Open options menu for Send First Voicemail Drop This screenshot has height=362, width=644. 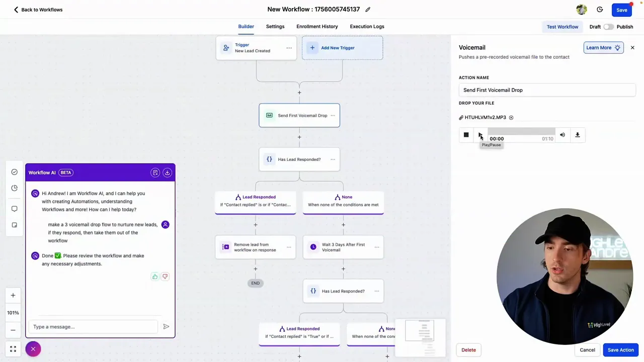click(333, 116)
